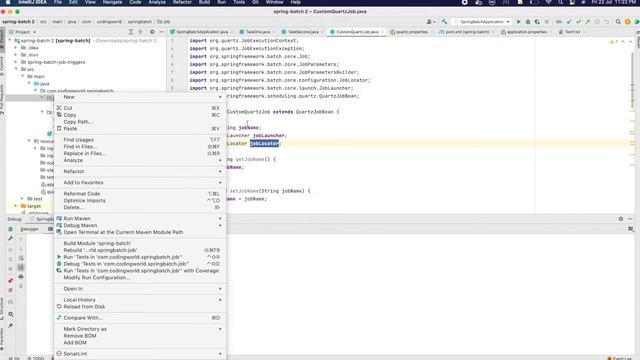Click the Cut entry in context menu
The width and height of the screenshot is (640, 360).
[x=140, y=108]
